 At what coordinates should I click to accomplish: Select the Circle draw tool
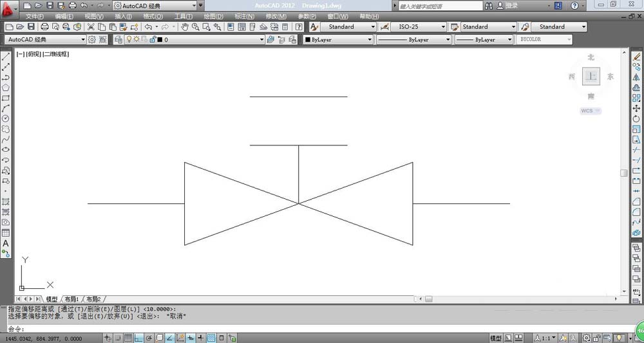(x=6, y=118)
